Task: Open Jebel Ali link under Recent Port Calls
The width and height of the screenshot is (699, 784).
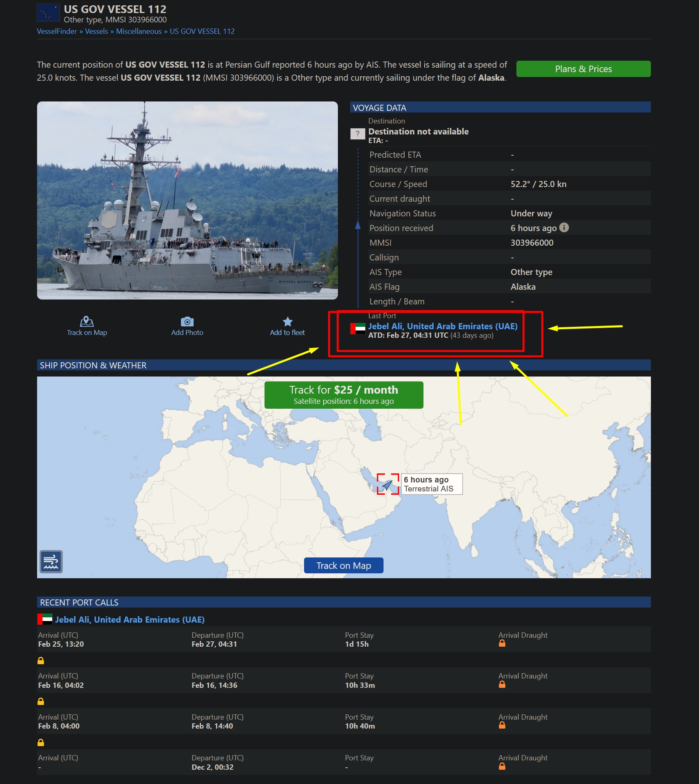Action: [x=130, y=619]
